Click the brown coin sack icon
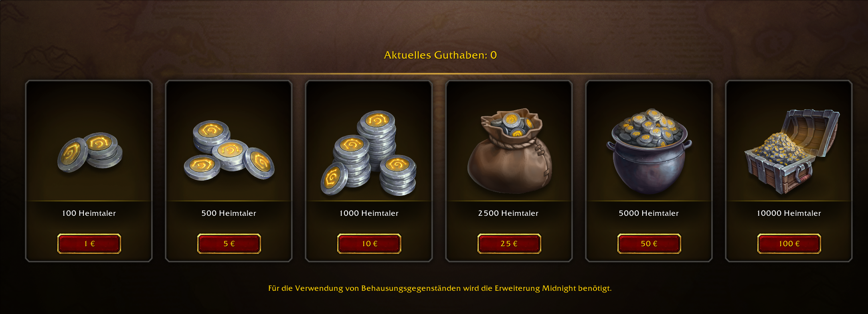This screenshot has height=314, width=868. click(510, 151)
